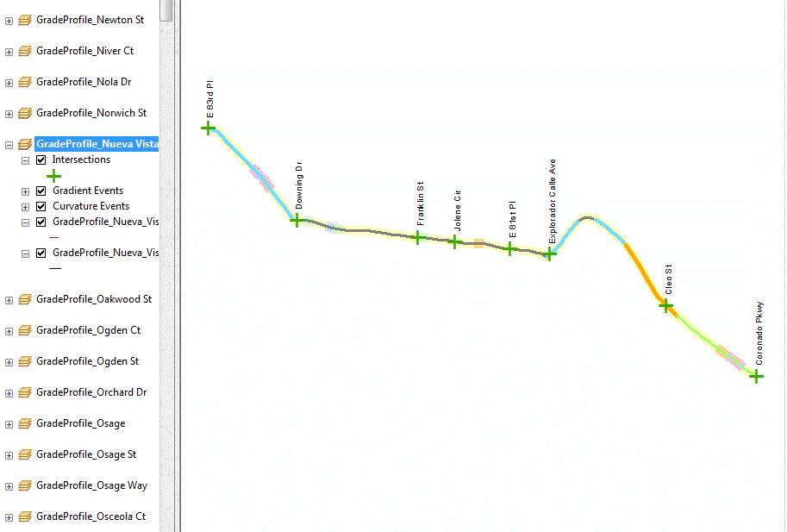This screenshot has height=532, width=787.
Task: Click the orange steep gradient profile segment
Action: click(645, 274)
